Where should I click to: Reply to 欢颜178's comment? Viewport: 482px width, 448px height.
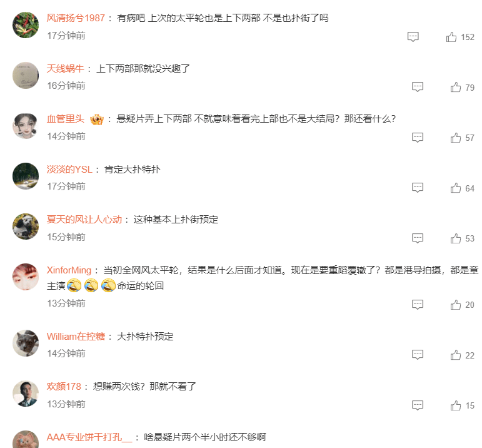pos(418,405)
